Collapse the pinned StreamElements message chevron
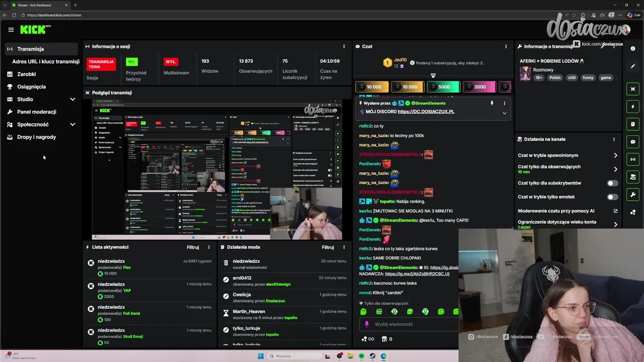This screenshot has height=362, width=644. click(x=504, y=113)
